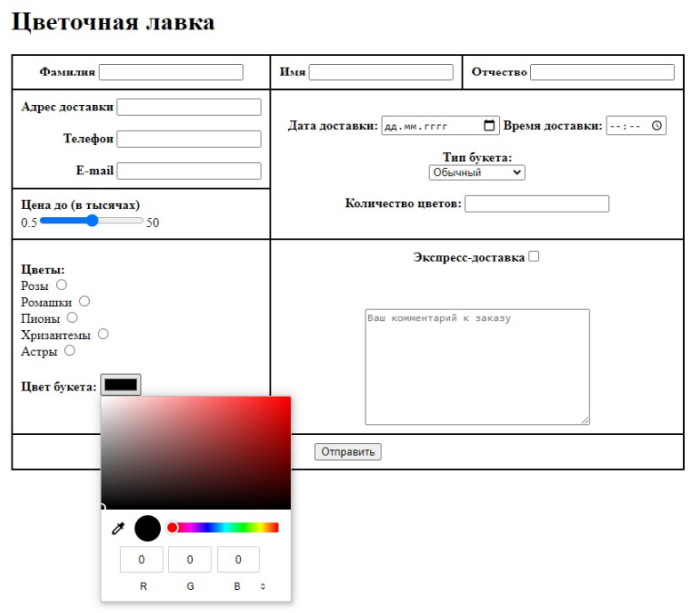
Task: Open the Тип букета dropdown
Action: click(x=477, y=173)
